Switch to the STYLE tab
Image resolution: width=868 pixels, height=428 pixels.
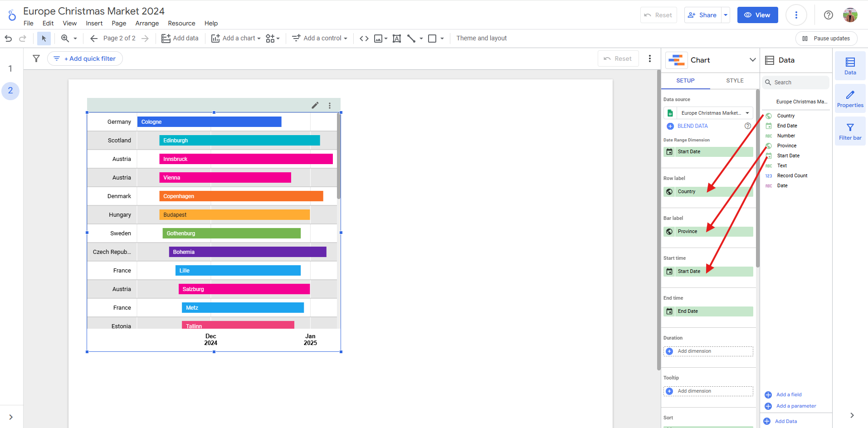734,81
